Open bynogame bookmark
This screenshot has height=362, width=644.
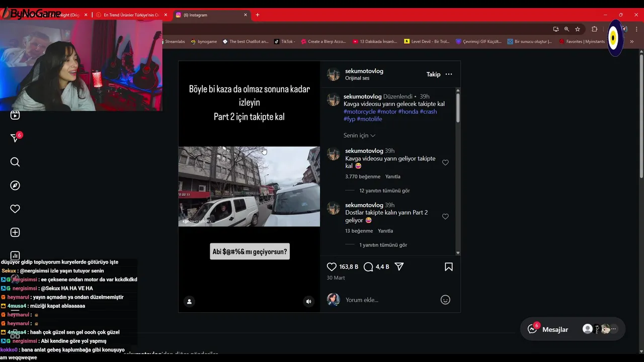click(x=204, y=42)
